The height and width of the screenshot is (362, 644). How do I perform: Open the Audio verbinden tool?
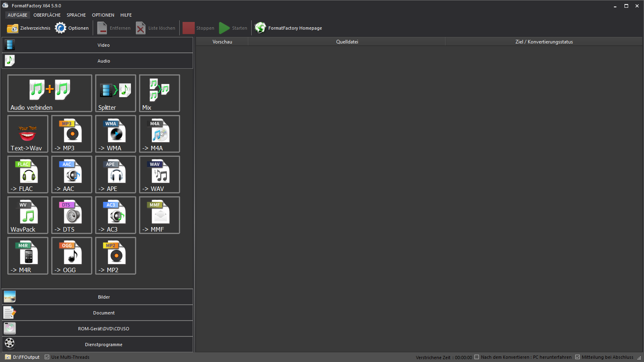pyautogui.click(x=50, y=93)
